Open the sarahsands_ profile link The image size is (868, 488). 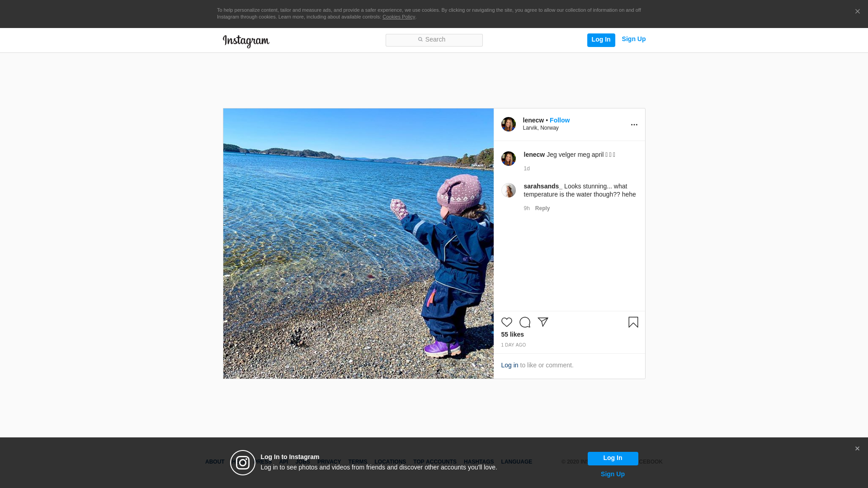[543, 186]
